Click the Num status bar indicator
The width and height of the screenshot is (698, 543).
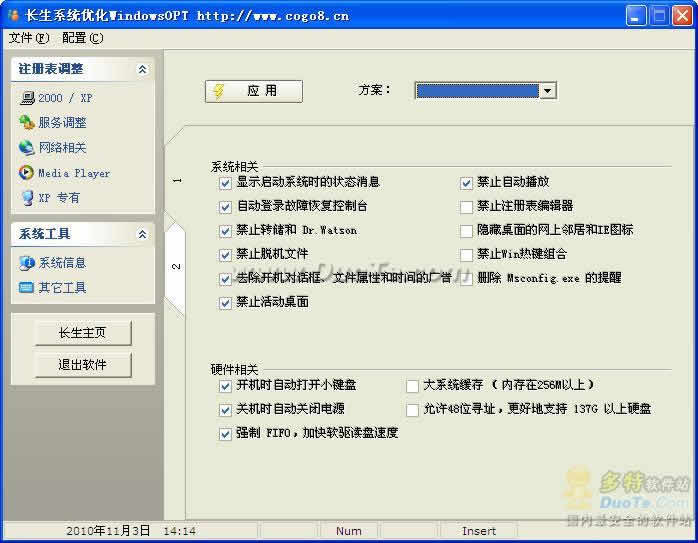pos(349,531)
